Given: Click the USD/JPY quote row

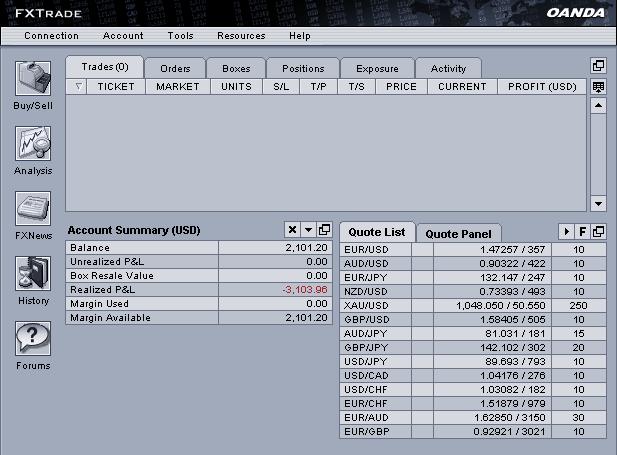Looking at the screenshot, I should (473, 361).
